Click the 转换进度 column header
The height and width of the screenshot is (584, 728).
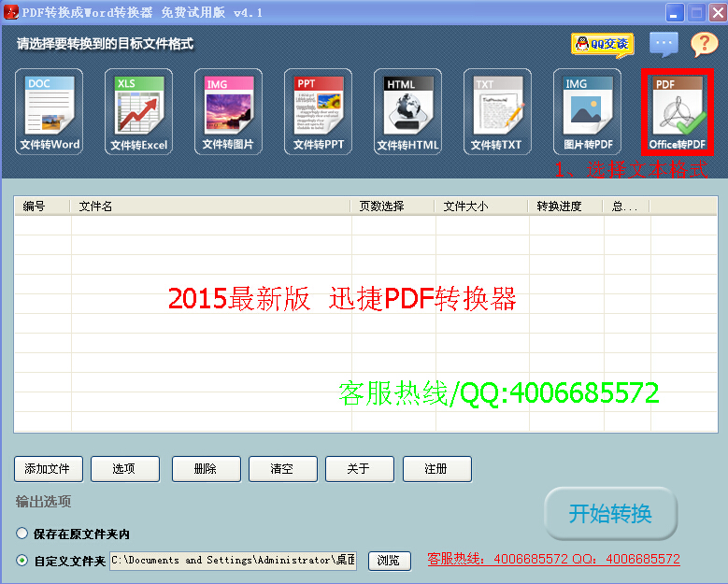[565, 207]
